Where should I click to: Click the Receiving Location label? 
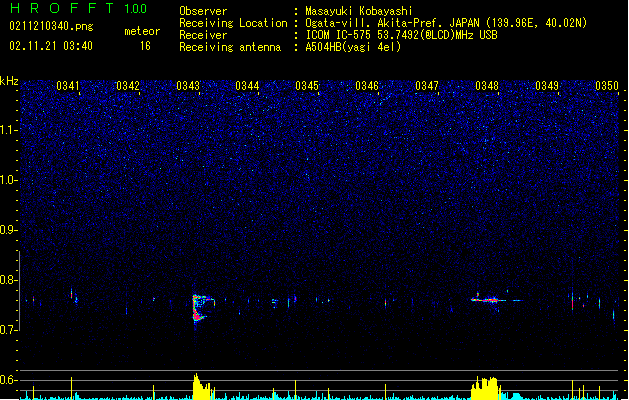[x=233, y=23]
